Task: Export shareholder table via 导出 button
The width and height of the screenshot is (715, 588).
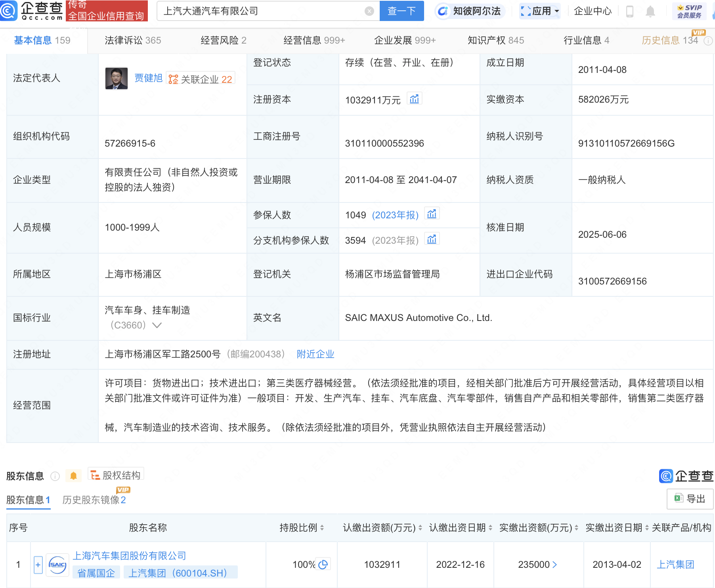Action: tap(690, 499)
